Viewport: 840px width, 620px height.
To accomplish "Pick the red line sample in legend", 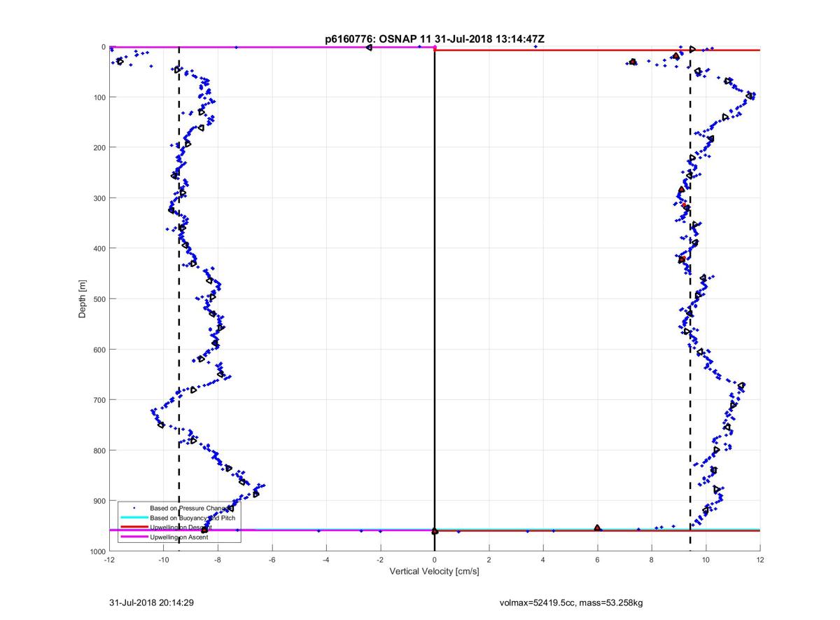I will (x=134, y=527).
